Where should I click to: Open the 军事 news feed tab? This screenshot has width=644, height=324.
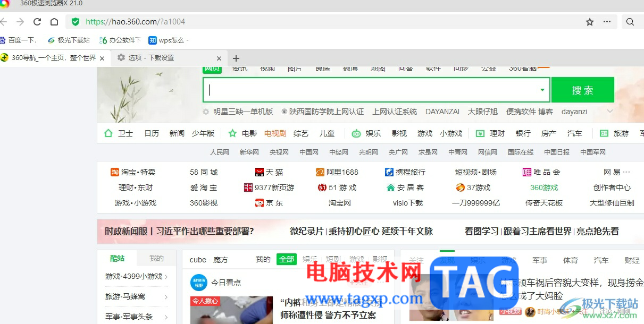pos(540,260)
